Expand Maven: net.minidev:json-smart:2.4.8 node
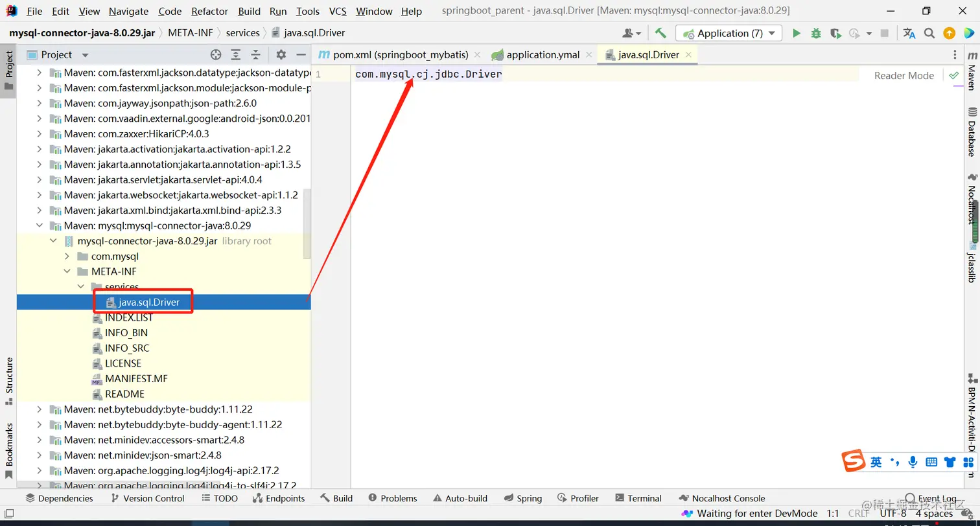Viewport: 980px width, 526px height. pos(40,455)
